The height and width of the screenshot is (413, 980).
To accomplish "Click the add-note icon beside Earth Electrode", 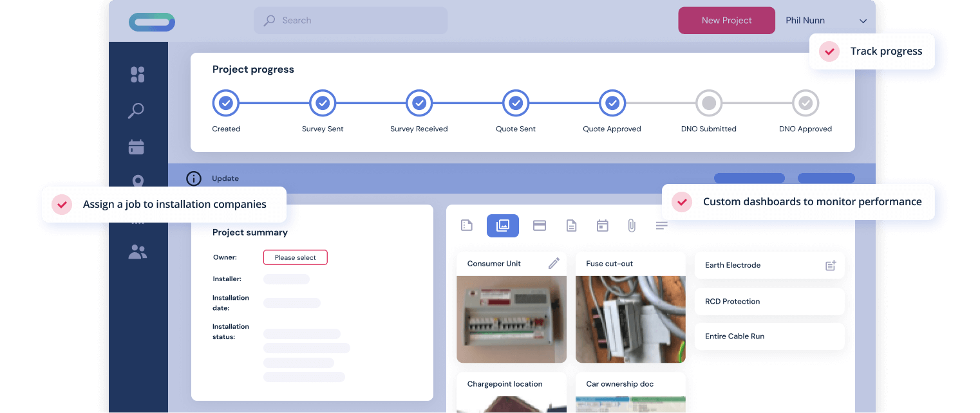I will coord(831,265).
